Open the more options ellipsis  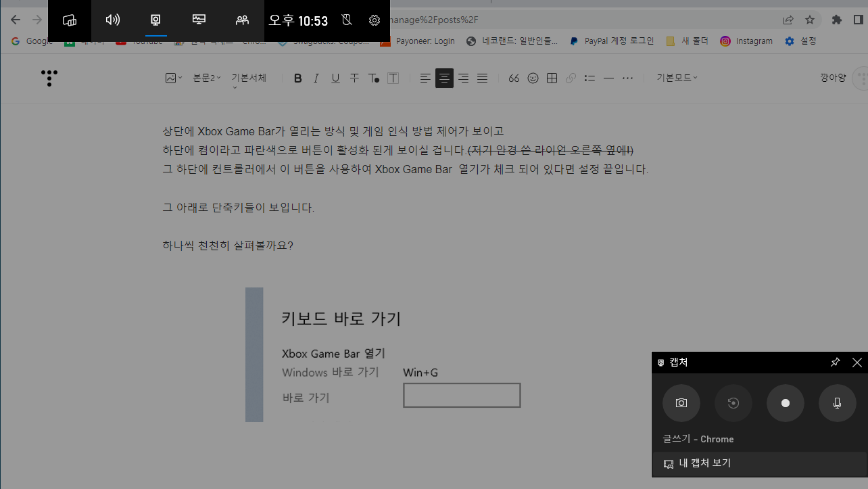[x=627, y=78]
